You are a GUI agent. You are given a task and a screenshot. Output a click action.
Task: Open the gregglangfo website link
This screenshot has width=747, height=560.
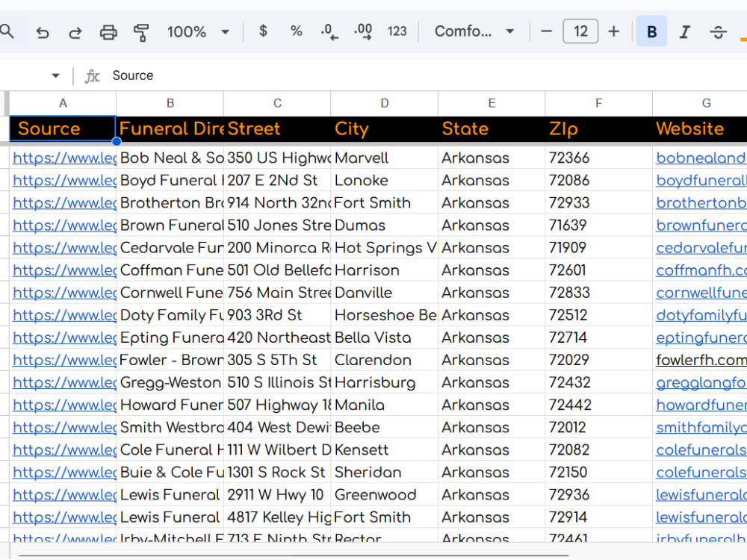(x=701, y=382)
